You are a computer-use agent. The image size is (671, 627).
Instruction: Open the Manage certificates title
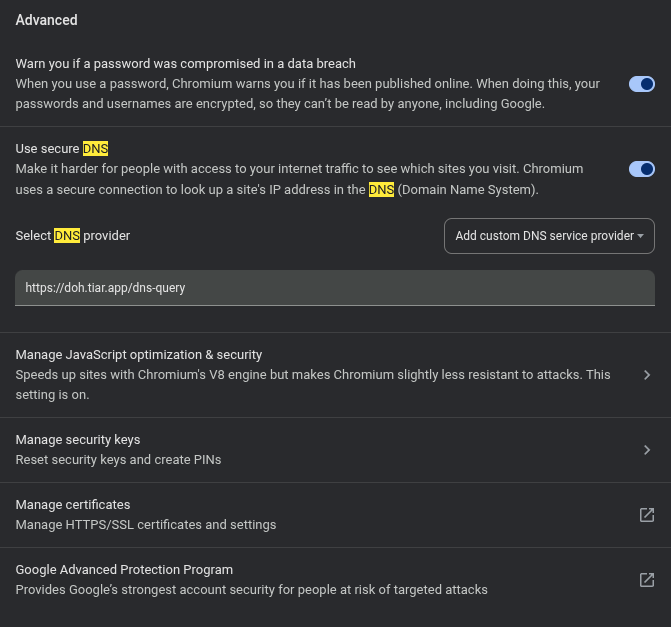tap(73, 505)
